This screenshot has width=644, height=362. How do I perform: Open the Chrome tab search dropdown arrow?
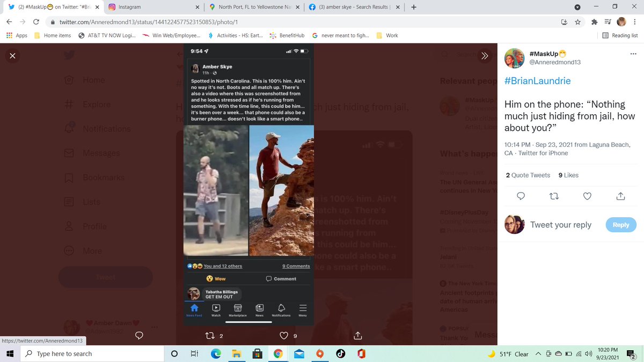coord(577,7)
